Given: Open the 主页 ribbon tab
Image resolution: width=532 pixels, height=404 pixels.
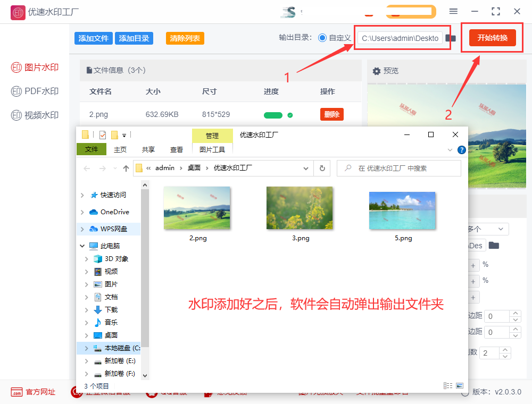Looking at the screenshot, I should coord(120,149).
